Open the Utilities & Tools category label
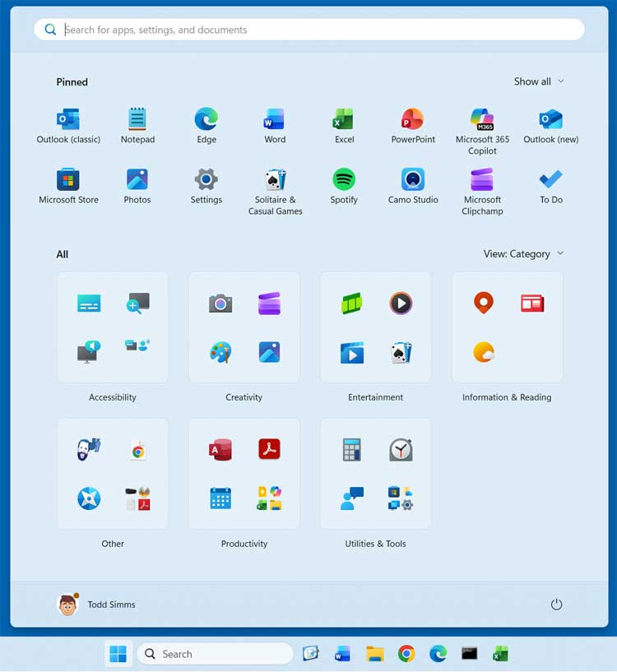The height and width of the screenshot is (672, 617). coord(376,544)
